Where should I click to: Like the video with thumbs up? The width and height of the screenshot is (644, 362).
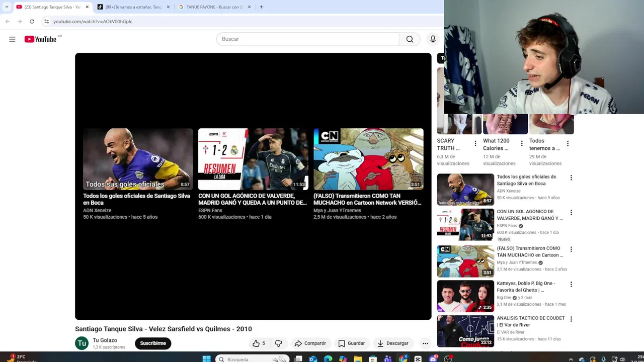coord(259,343)
